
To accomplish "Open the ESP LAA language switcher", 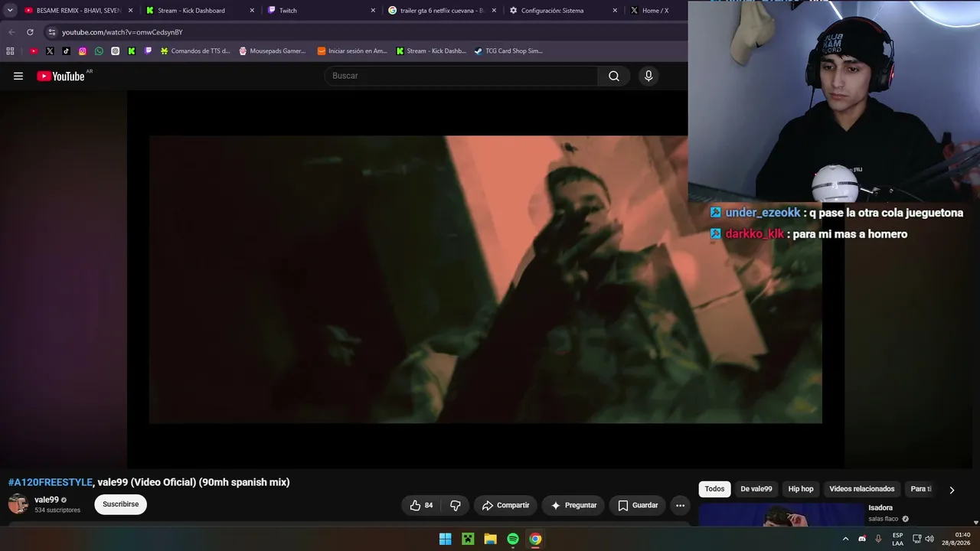I will 897,539.
